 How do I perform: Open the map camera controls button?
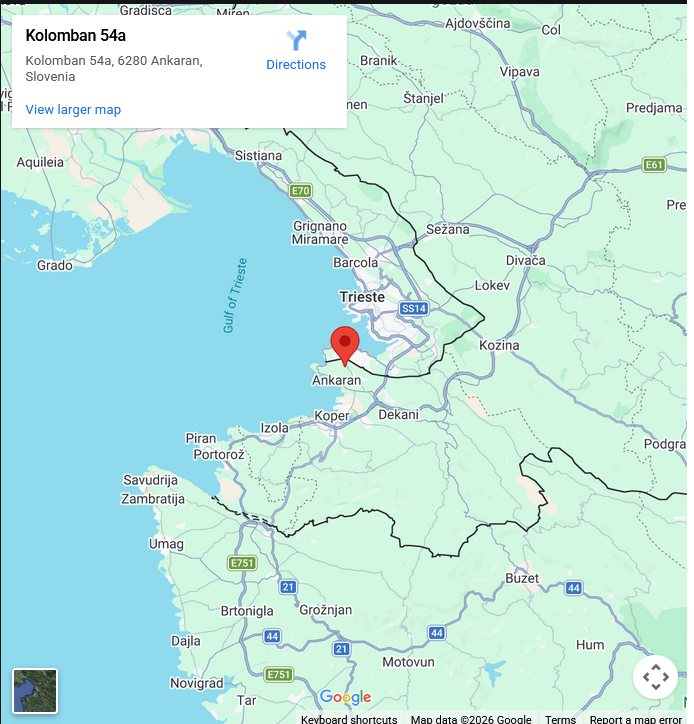(656, 677)
